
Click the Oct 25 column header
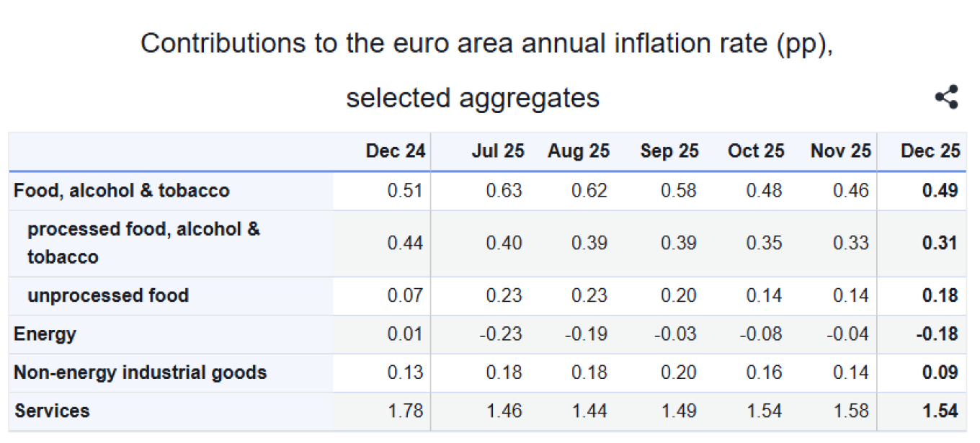(x=756, y=151)
